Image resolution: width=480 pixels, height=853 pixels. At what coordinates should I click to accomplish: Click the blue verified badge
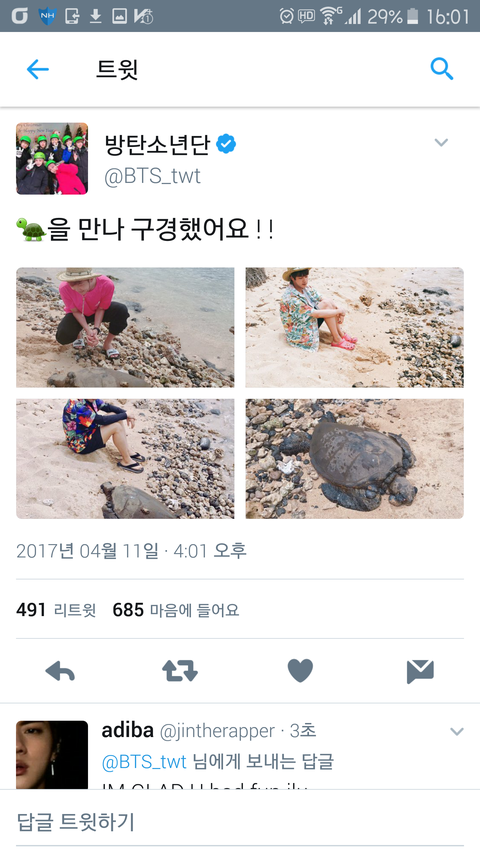coord(226,144)
